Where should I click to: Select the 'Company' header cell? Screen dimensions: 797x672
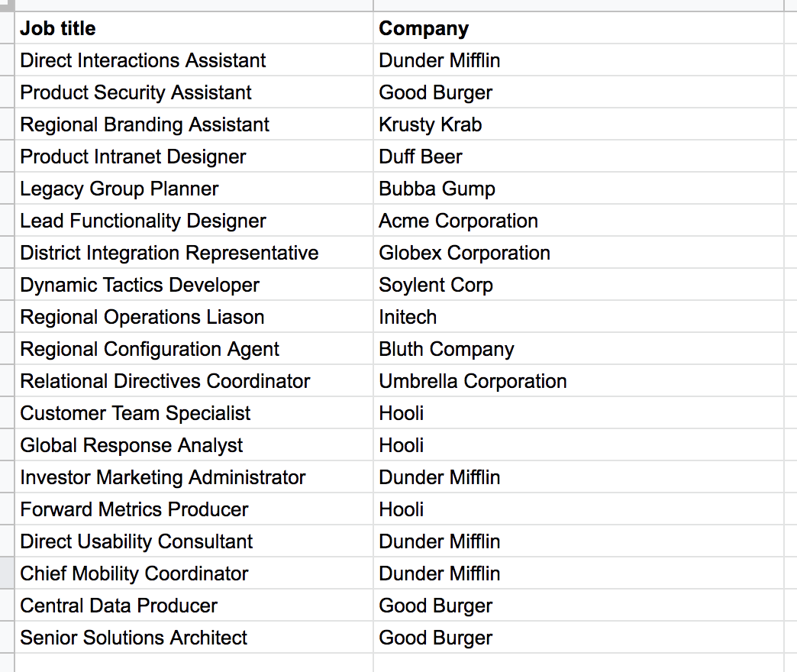point(579,28)
